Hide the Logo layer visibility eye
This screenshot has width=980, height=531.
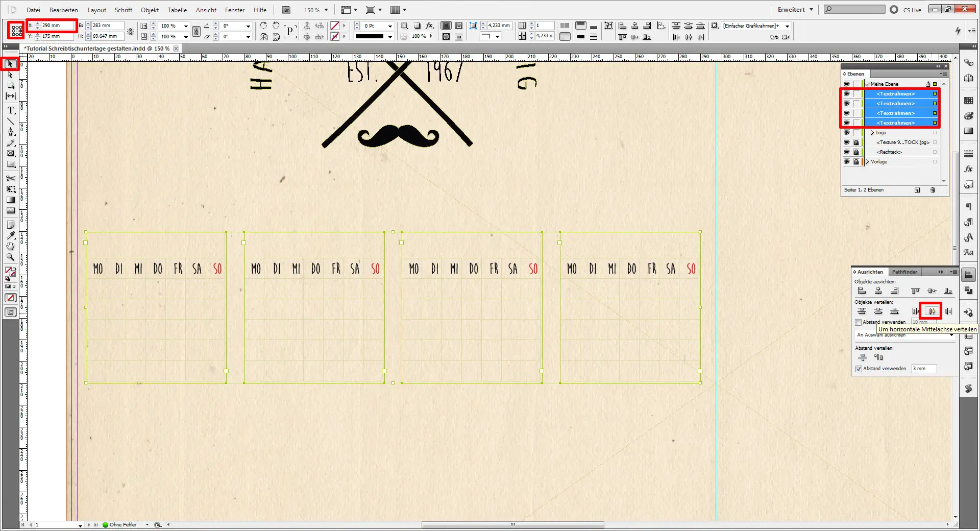[x=847, y=133]
